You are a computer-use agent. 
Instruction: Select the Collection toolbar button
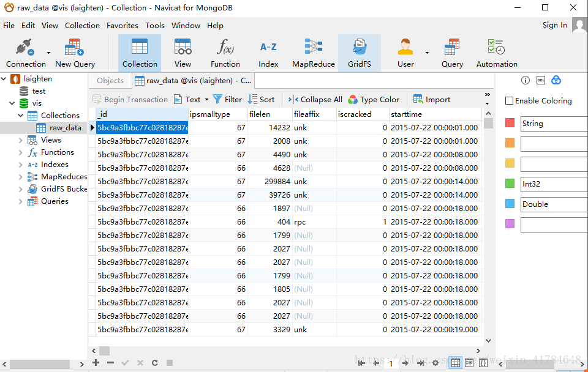[x=140, y=53]
